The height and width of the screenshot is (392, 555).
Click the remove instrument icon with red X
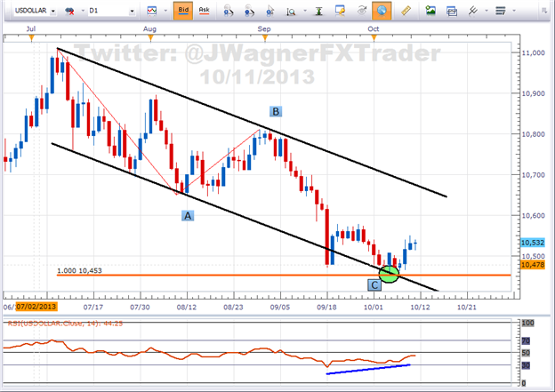click(69, 11)
